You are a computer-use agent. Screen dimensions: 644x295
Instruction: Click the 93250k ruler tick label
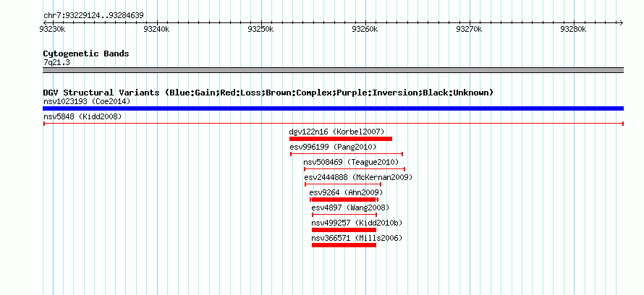260,29
